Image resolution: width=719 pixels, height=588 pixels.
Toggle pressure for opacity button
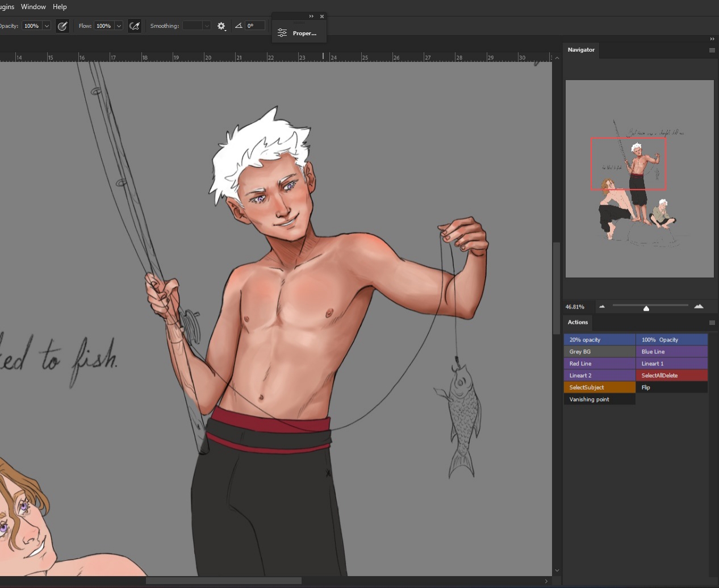pyautogui.click(x=62, y=26)
